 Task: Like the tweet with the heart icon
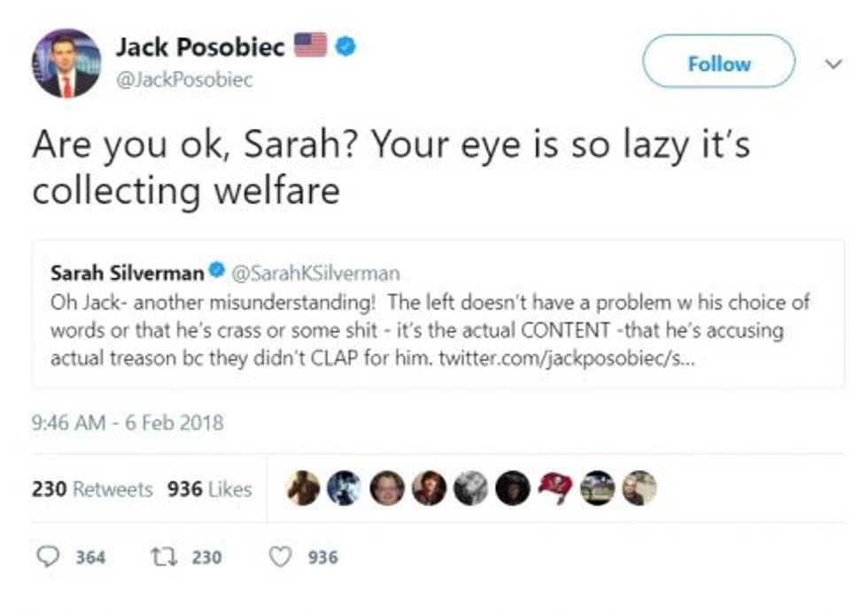(x=281, y=557)
